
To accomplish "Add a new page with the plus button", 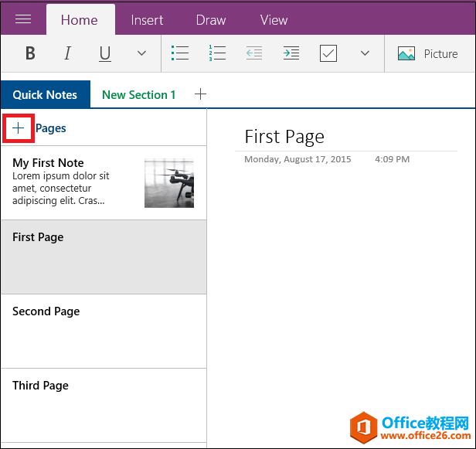I will pyautogui.click(x=19, y=128).
